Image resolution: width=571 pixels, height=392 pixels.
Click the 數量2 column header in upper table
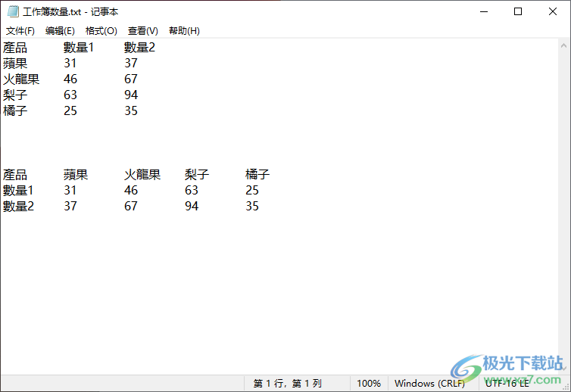pos(139,48)
